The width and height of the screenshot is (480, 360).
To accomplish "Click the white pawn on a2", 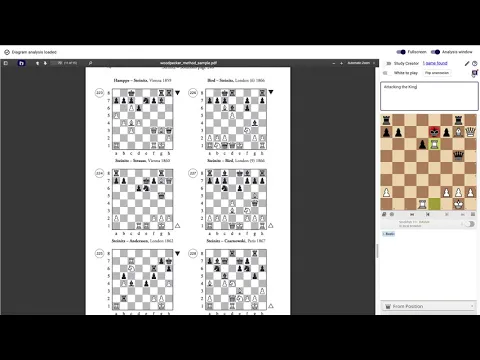I will coord(386,192).
